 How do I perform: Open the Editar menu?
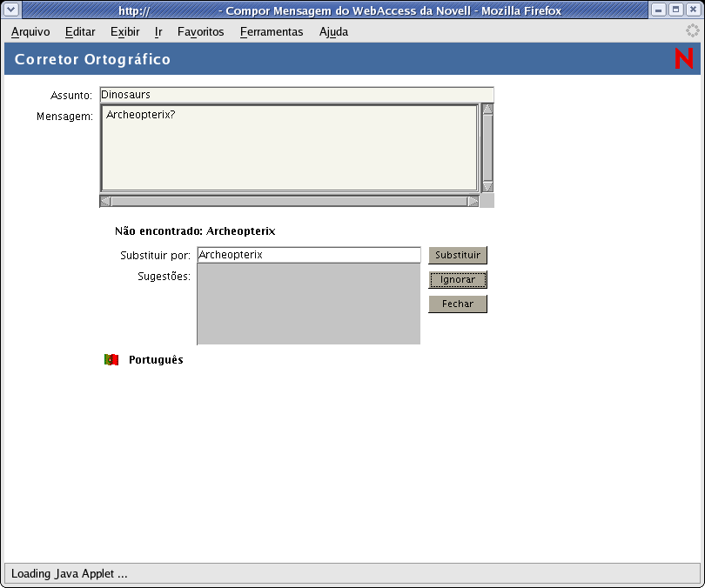pyautogui.click(x=80, y=32)
